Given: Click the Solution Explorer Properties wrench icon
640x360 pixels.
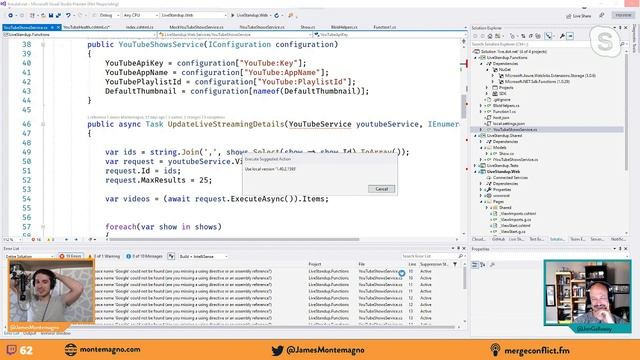Looking at the screenshot, I should click(x=562, y=36).
